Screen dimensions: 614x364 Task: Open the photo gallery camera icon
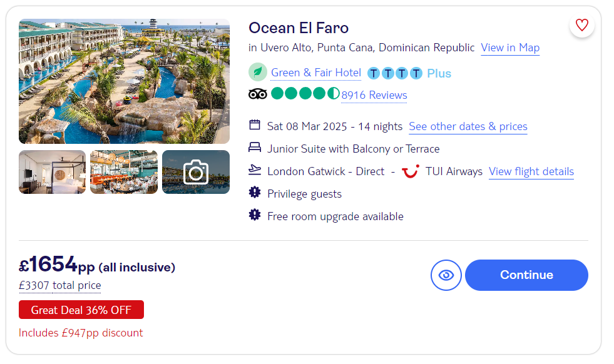point(196,172)
